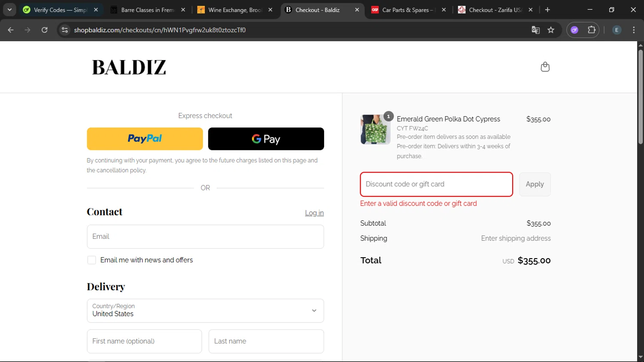Click the Log in link
The image size is (644, 362).
click(x=314, y=213)
